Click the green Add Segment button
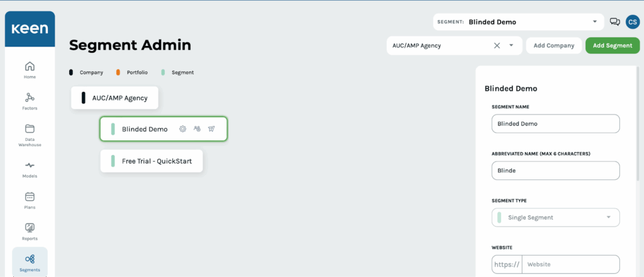Image resolution: width=644 pixels, height=277 pixels. pyautogui.click(x=613, y=45)
